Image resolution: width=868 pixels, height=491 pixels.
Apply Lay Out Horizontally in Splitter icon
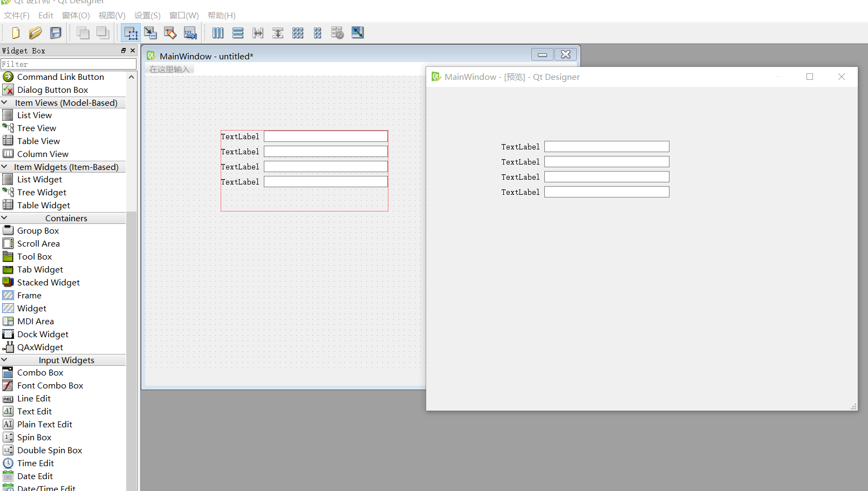[258, 33]
